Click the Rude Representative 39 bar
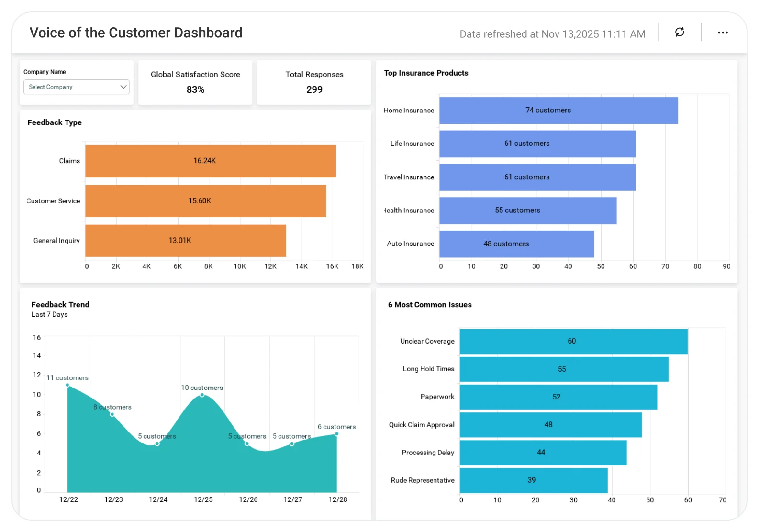This screenshot has height=532, width=759. 534,480
